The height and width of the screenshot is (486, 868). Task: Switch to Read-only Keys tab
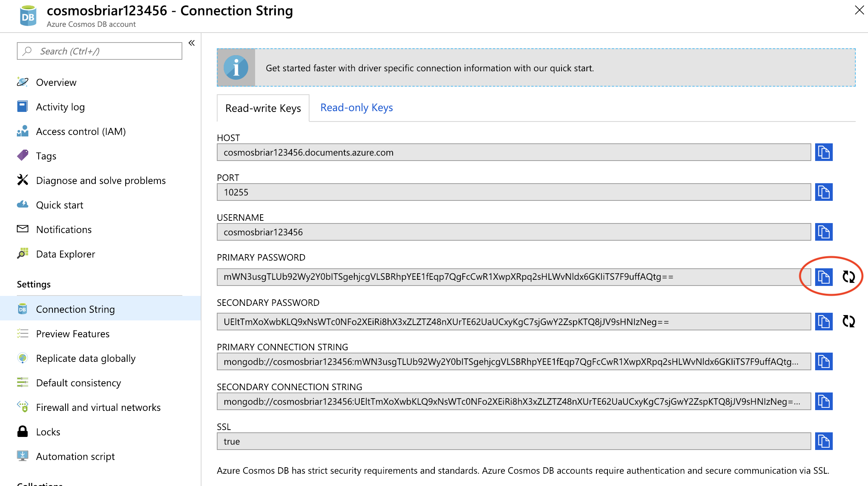(357, 108)
